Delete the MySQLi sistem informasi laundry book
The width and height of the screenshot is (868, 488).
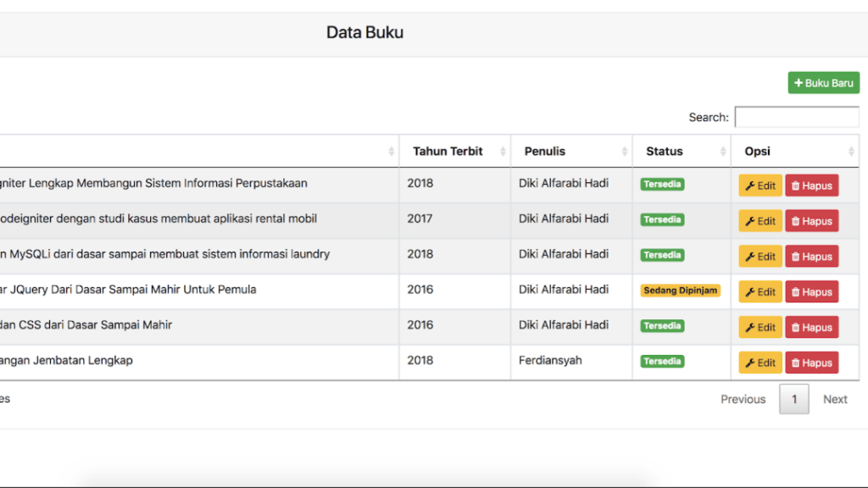pos(811,256)
